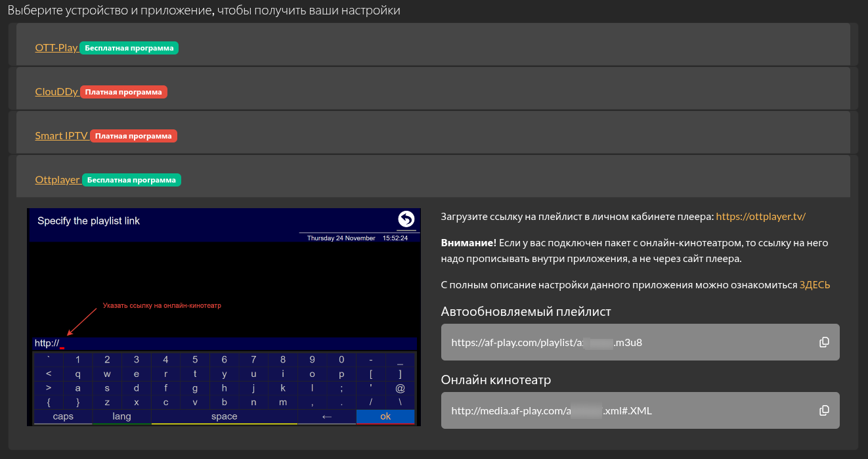Image resolution: width=868 pixels, height=459 pixels.
Task: Open the ottplayer.tv link
Action: click(760, 216)
